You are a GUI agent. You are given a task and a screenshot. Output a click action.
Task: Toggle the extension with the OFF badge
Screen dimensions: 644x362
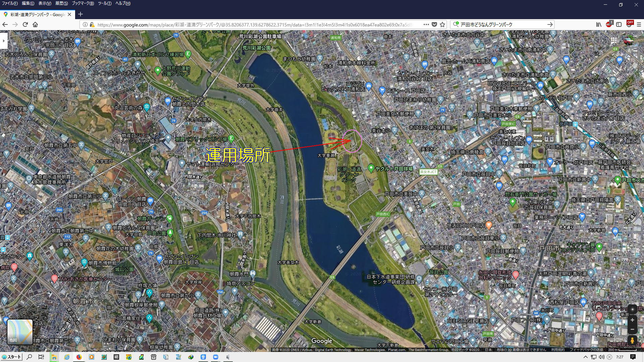630,24
